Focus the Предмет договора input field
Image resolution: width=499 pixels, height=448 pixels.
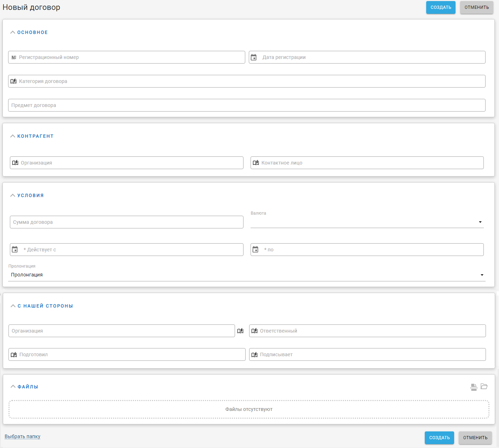(x=247, y=105)
